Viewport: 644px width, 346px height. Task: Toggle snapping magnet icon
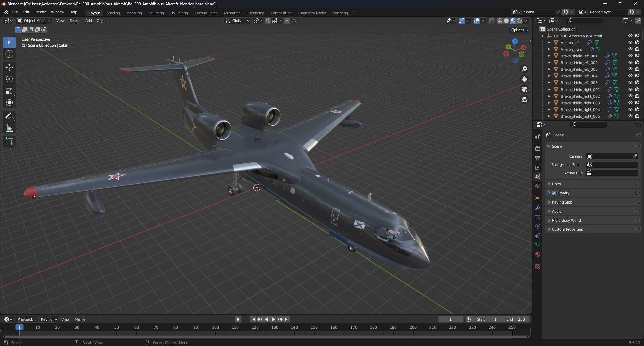268,21
